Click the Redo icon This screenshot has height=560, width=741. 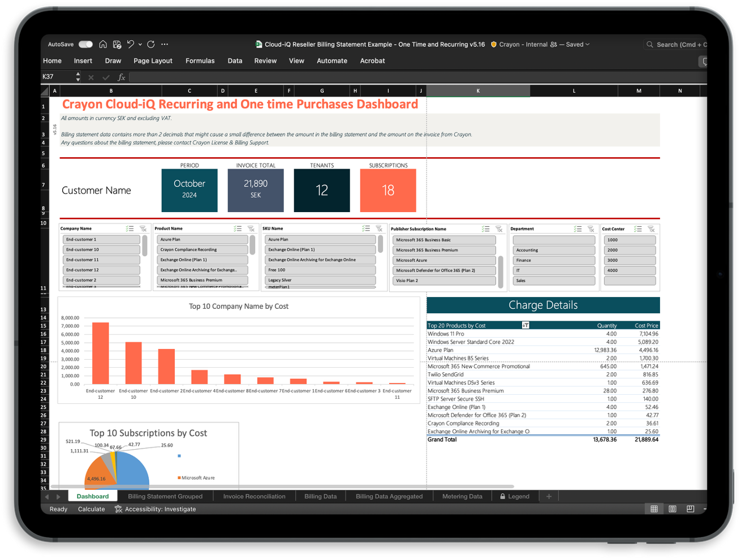pos(151,44)
